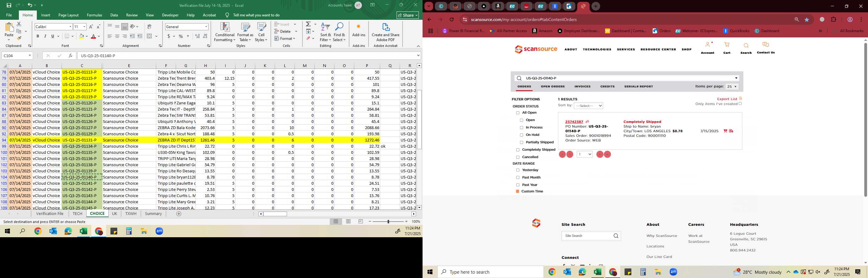Open Cell Styles gallery
The height and width of the screenshot is (278, 868).
tap(261, 32)
